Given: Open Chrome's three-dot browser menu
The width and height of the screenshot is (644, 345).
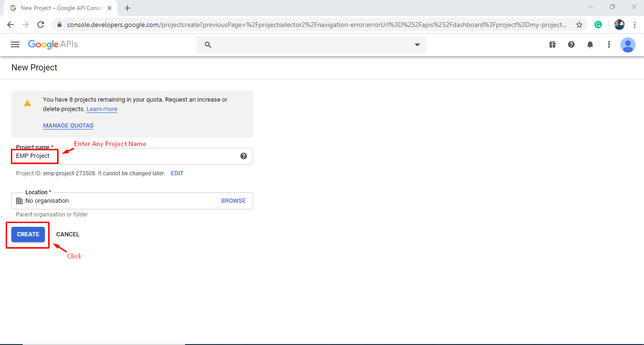Looking at the screenshot, I should pos(635,24).
